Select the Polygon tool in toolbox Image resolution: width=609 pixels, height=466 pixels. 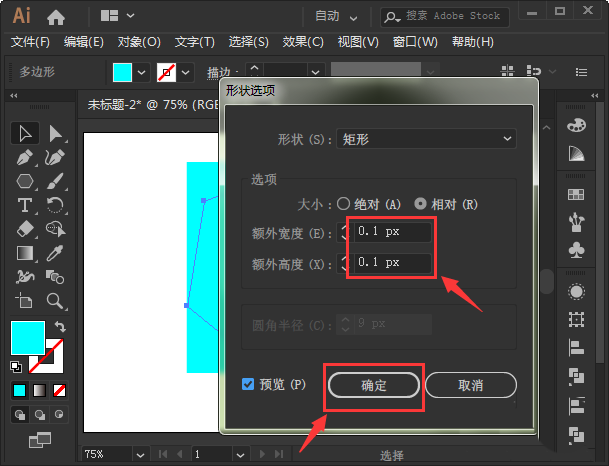tap(25, 181)
